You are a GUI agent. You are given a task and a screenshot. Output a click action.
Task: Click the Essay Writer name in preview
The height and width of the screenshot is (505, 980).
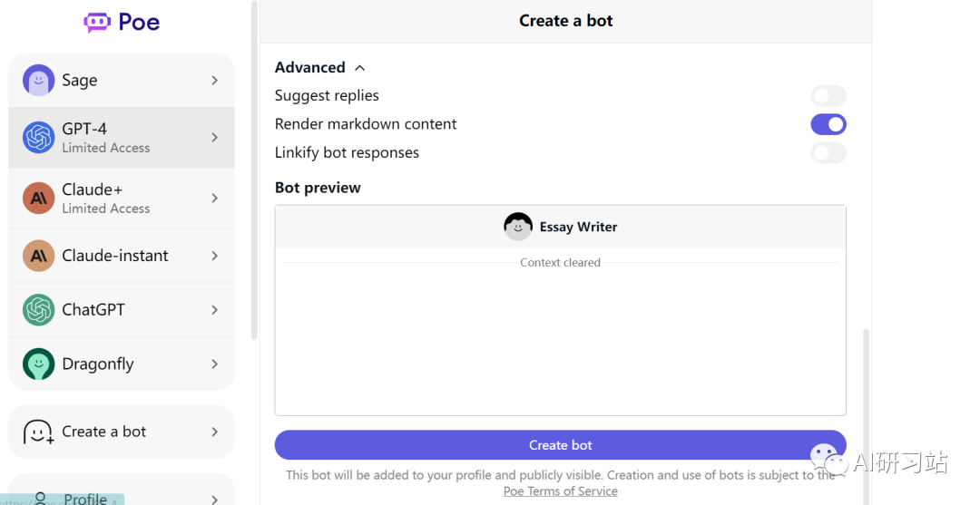pos(578,228)
